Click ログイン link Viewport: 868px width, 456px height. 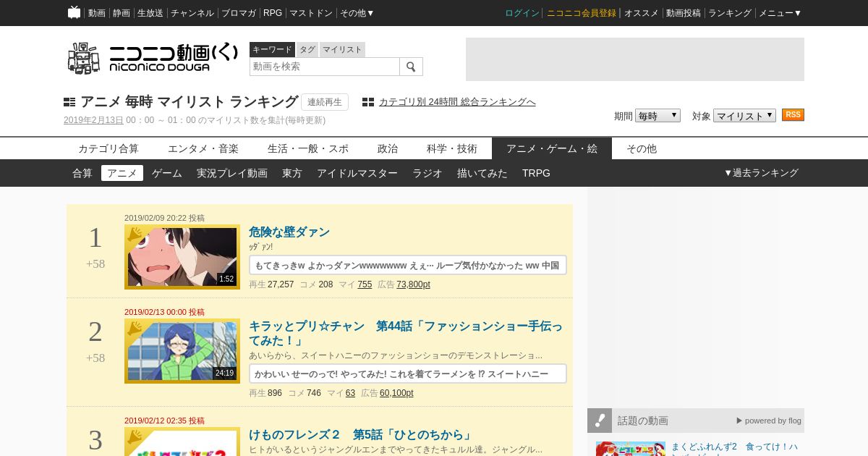pyautogui.click(x=522, y=13)
